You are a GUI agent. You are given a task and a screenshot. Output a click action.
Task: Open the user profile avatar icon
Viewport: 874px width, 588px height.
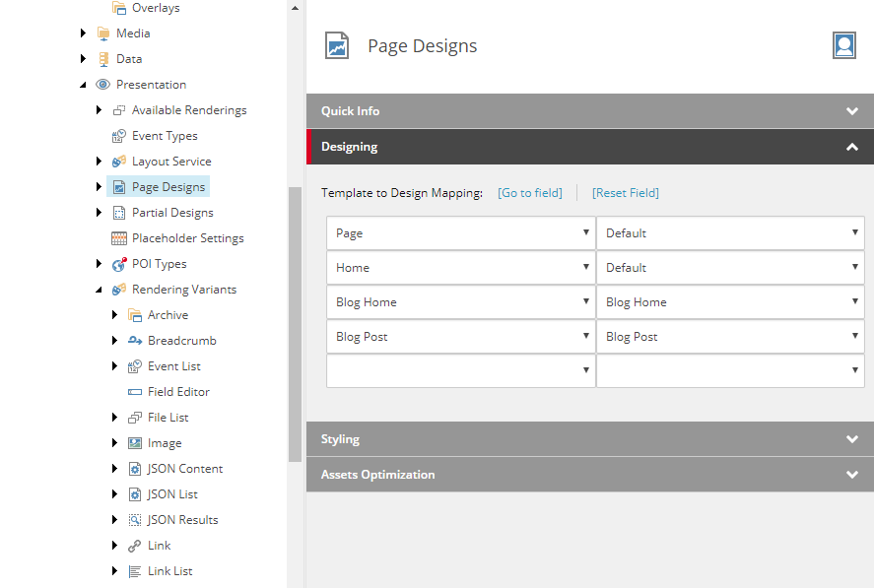tap(843, 45)
